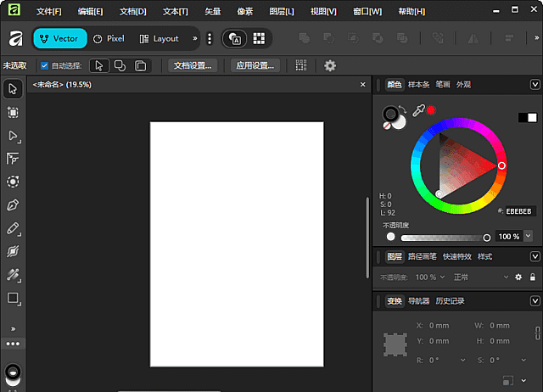Toggle the grid display icon

pos(259,38)
